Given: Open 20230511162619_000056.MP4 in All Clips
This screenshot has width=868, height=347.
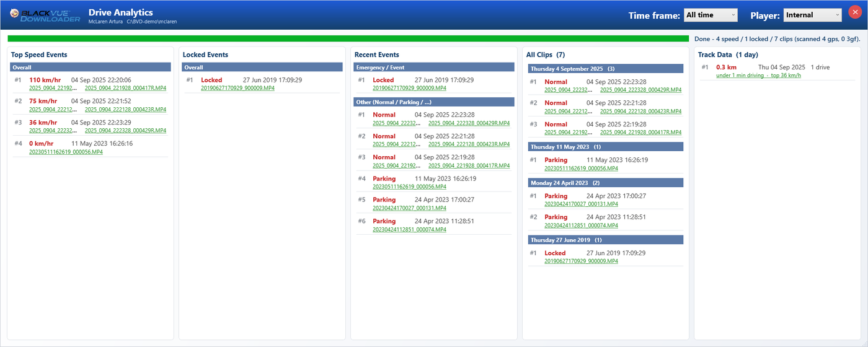Looking at the screenshot, I should [x=581, y=168].
